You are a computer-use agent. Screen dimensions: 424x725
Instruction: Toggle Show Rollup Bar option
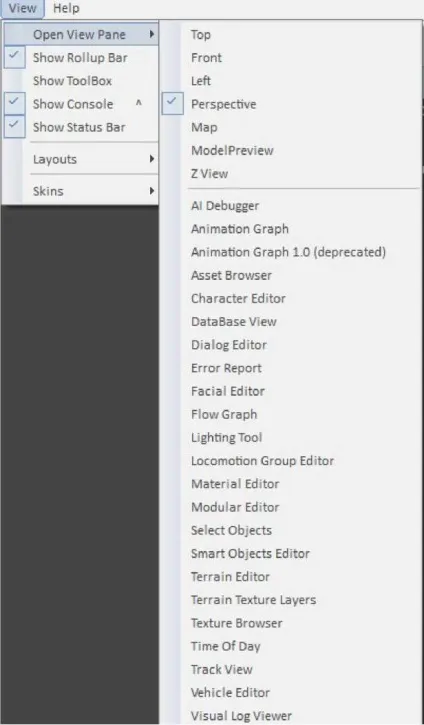[81, 58]
